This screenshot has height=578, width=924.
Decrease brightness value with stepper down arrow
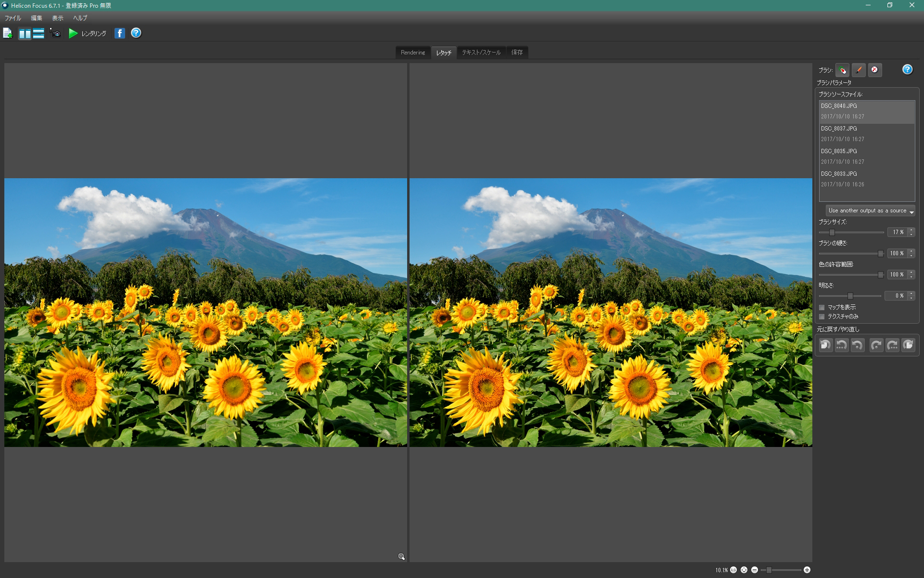tap(911, 298)
